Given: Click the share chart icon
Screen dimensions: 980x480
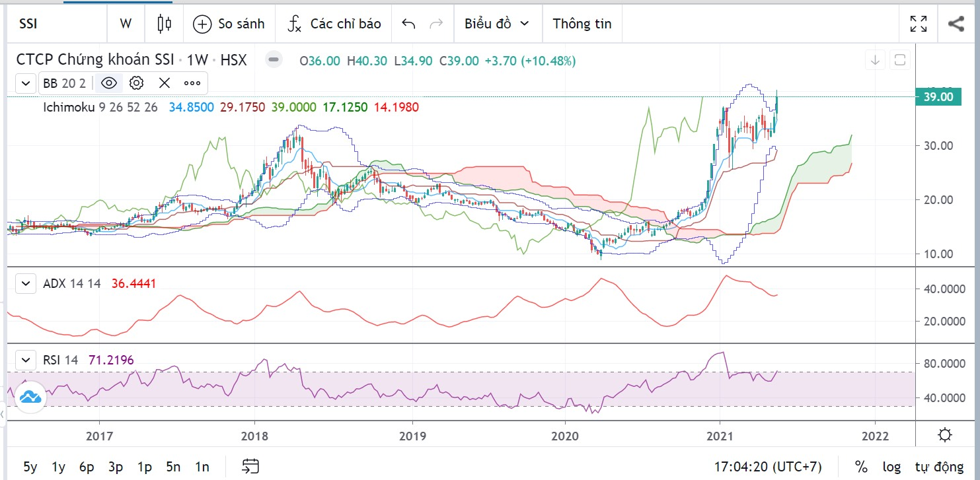Looking at the screenshot, I should tap(956, 24).
